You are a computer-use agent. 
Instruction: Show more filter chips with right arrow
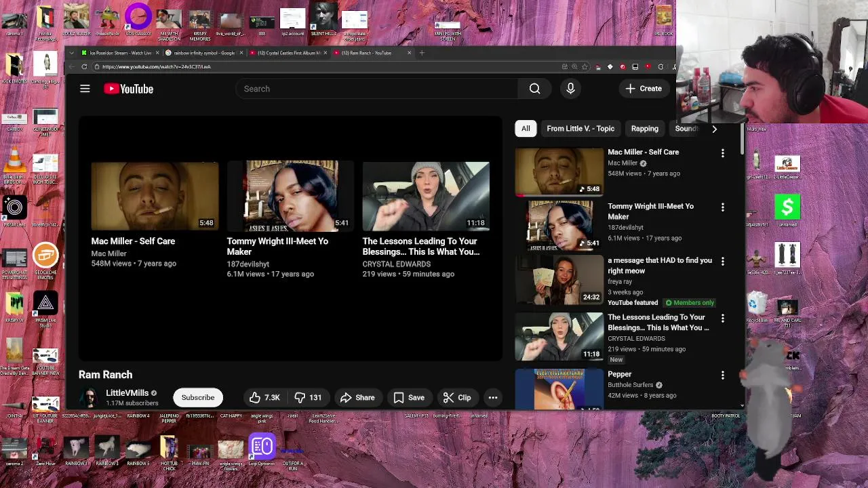[714, 129]
